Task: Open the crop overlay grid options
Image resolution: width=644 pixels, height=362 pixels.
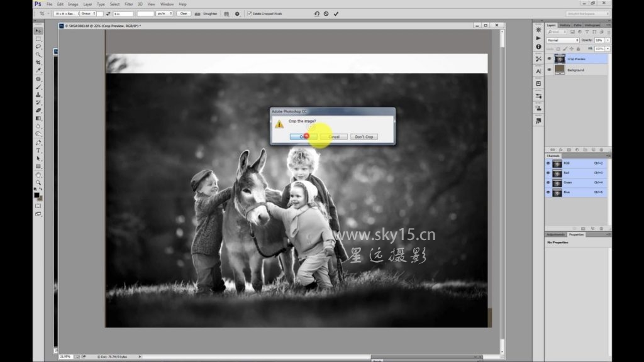Action: tap(226, 14)
